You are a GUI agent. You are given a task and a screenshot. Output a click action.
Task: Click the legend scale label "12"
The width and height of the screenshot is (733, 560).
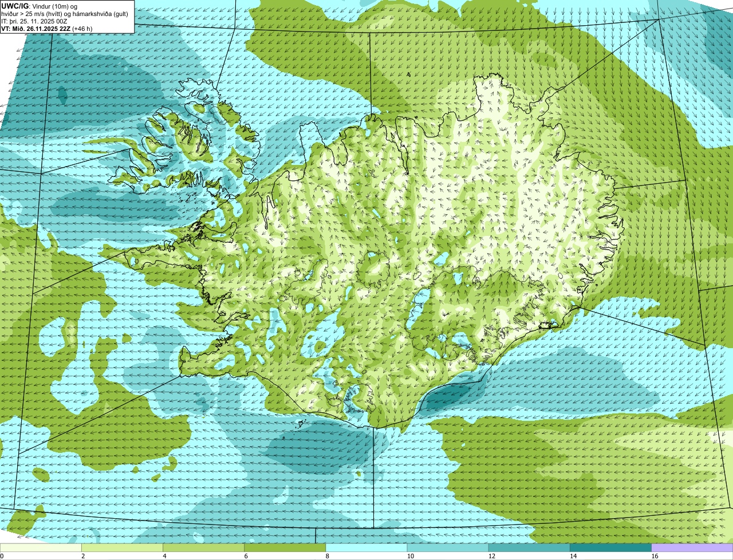click(491, 556)
